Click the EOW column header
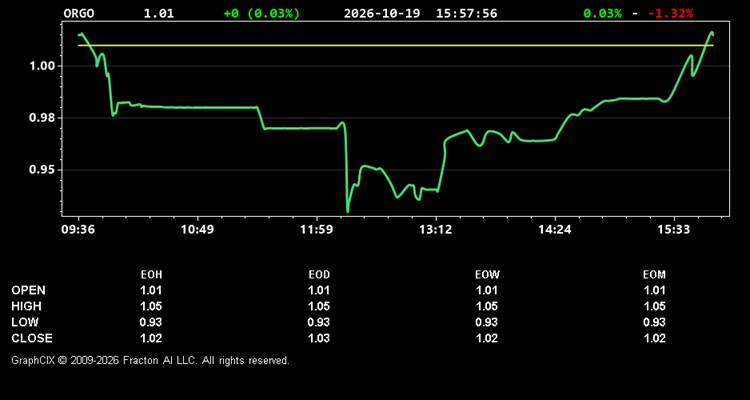750x400 pixels. point(487,275)
